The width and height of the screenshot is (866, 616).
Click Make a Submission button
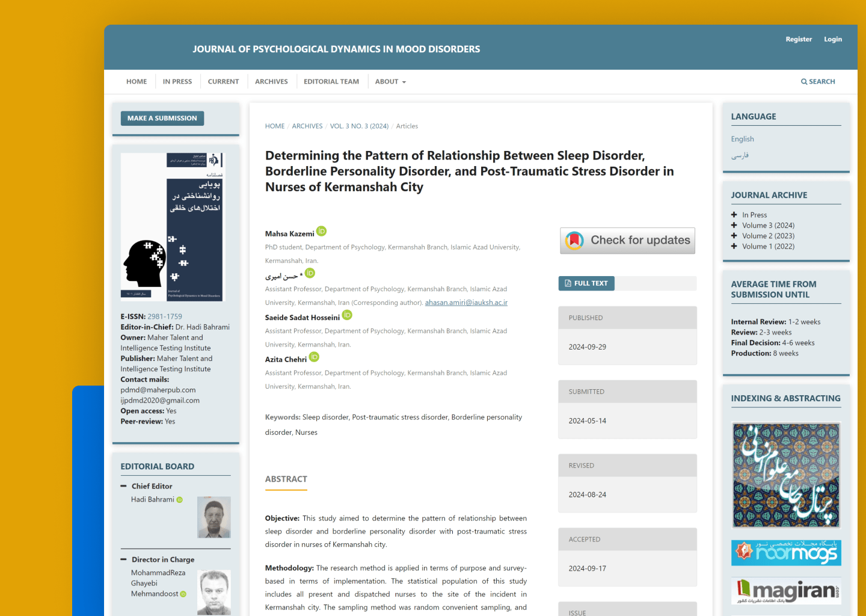tap(162, 119)
